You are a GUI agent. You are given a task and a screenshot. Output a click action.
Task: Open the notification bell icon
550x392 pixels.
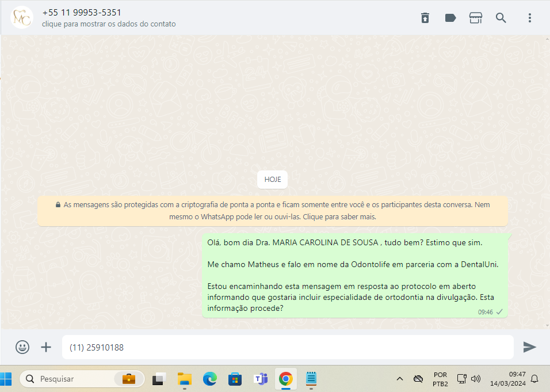[x=534, y=379]
